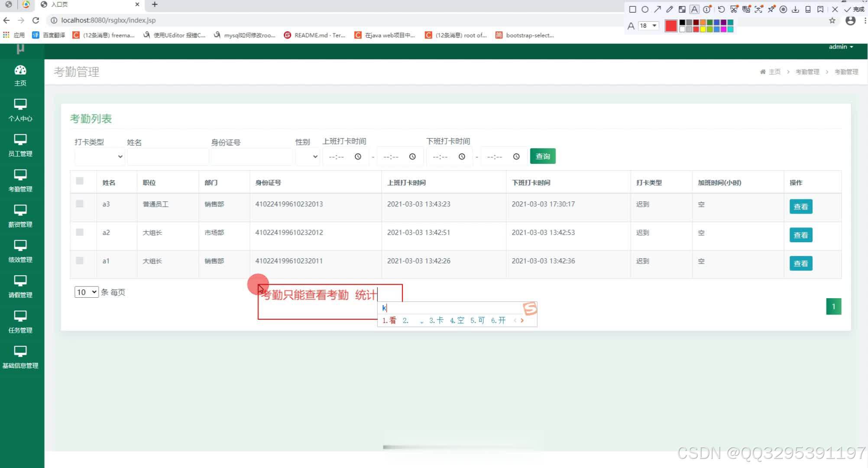
Task: Open first 上班打卡时间 clock picker
Action: [x=358, y=156]
